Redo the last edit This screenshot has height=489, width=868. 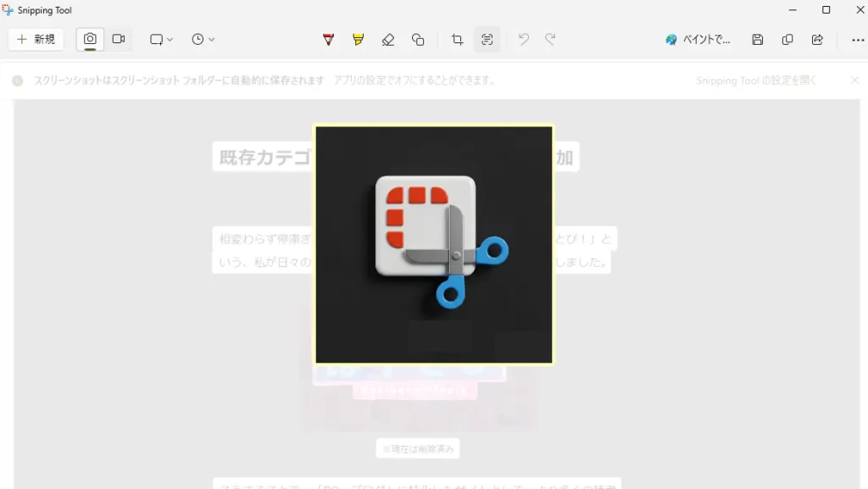tap(550, 40)
